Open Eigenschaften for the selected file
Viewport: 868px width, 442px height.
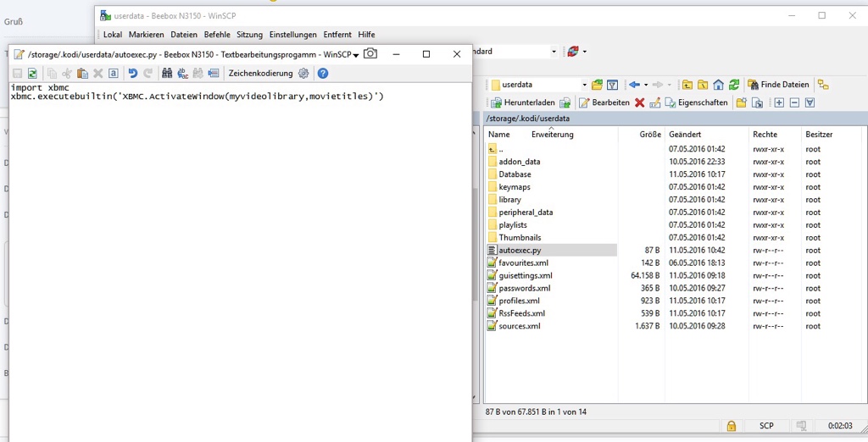[x=697, y=102]
